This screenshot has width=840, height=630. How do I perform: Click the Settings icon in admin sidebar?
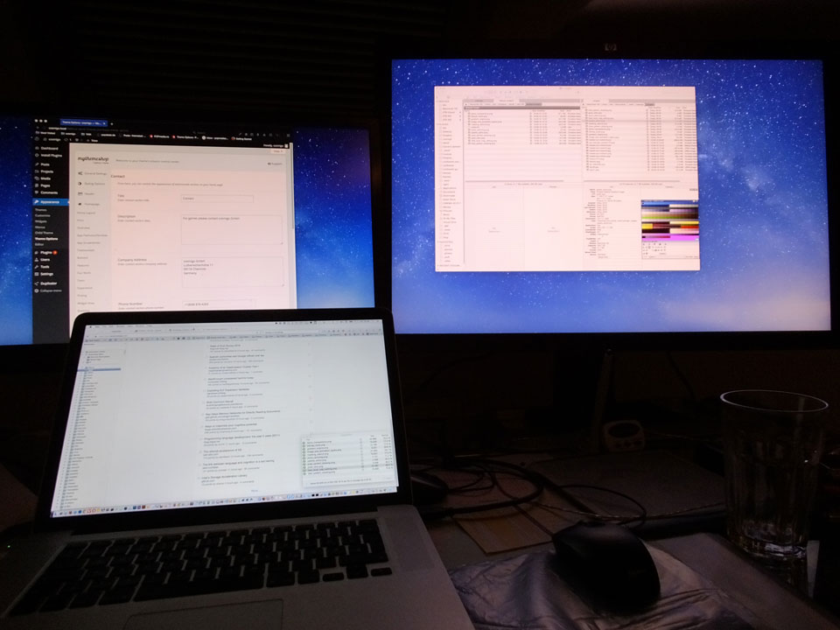(36, 274)
